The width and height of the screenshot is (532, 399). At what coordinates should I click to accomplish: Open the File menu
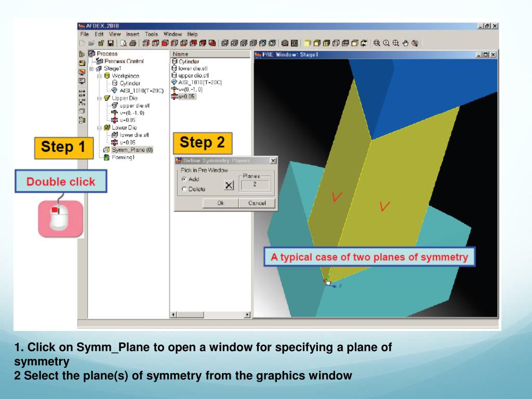(85, 34)
